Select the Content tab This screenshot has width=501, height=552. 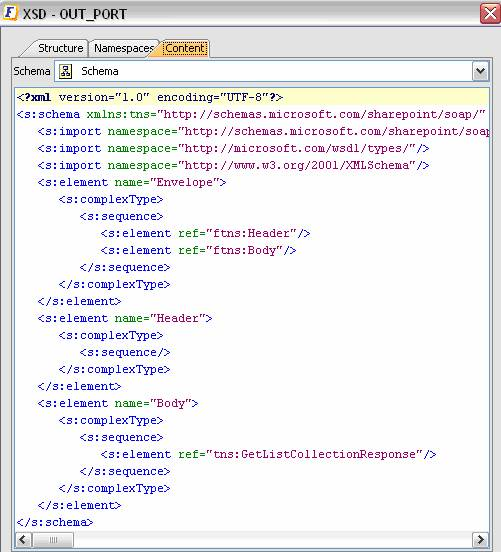(x=185, y=48)
